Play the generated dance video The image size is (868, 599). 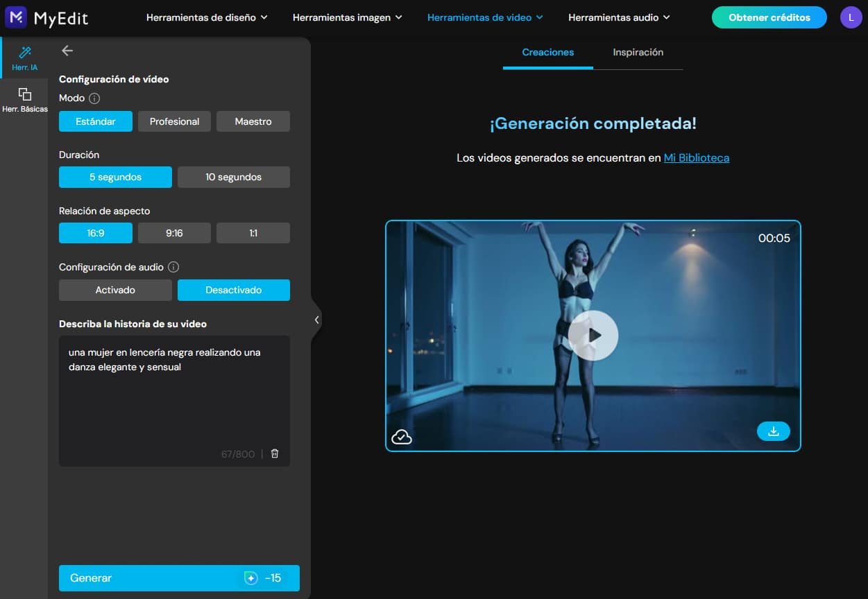593,335
